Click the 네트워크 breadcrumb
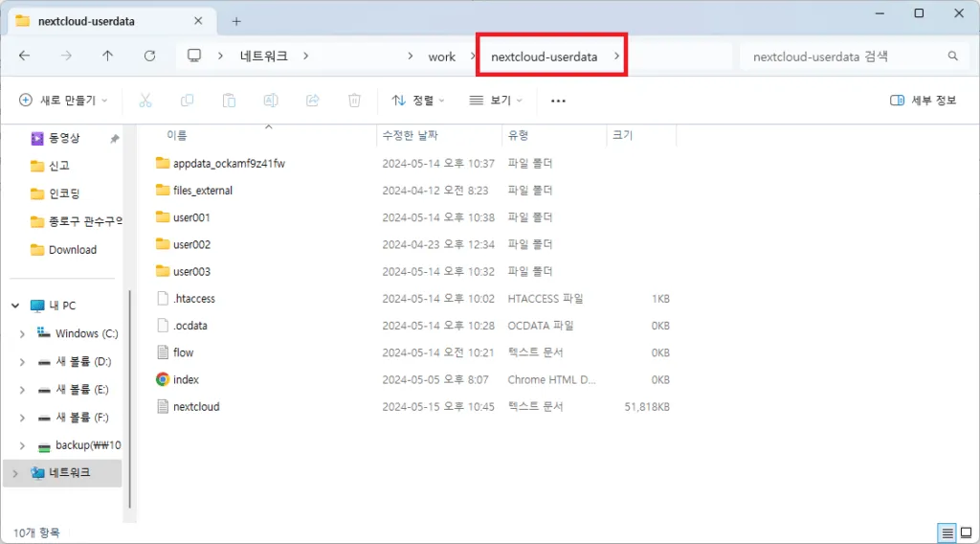 264,57
